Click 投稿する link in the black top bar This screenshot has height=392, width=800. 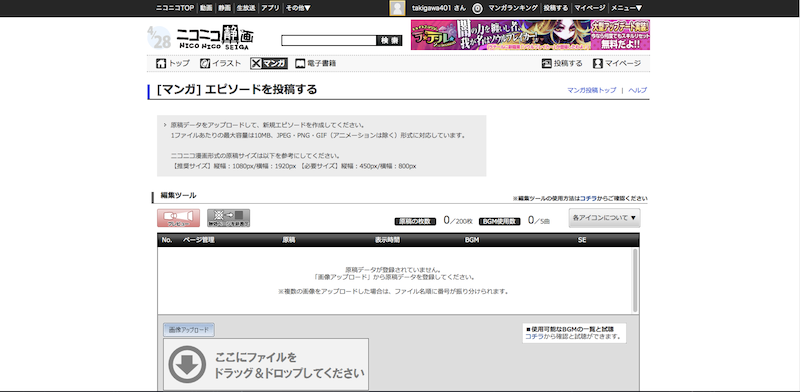click(x=556, y=8)
